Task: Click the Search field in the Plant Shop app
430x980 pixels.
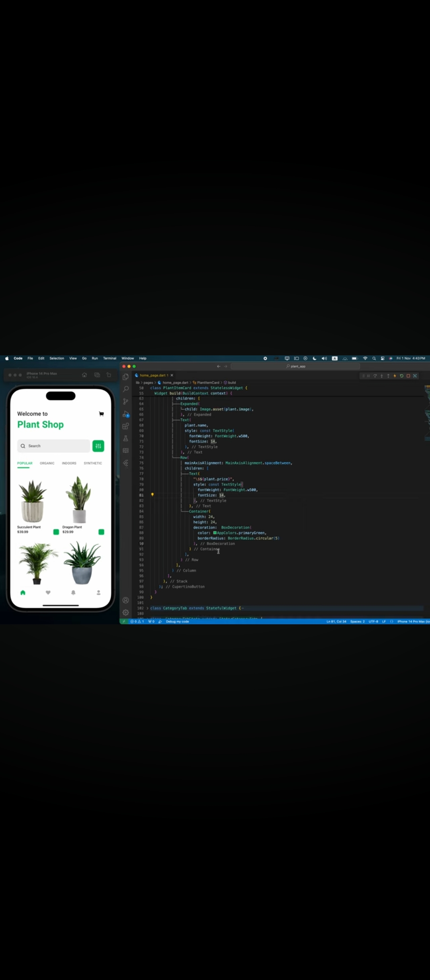Action: 54,446
